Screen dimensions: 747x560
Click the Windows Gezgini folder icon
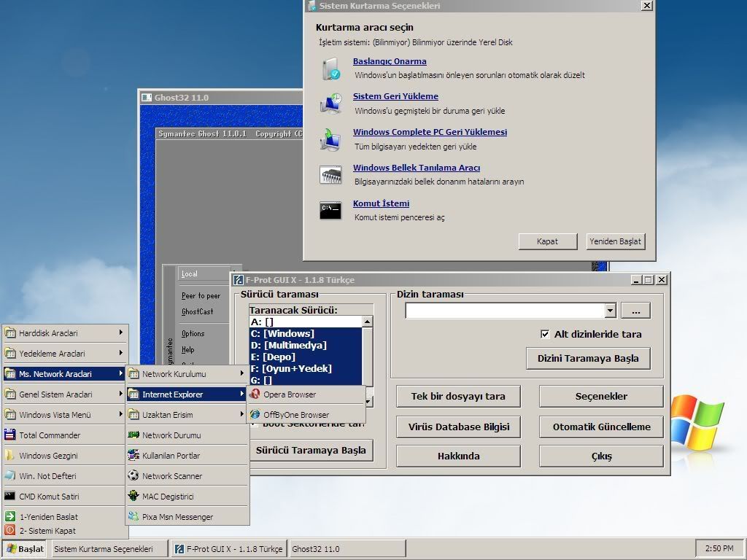click(10, 455)
